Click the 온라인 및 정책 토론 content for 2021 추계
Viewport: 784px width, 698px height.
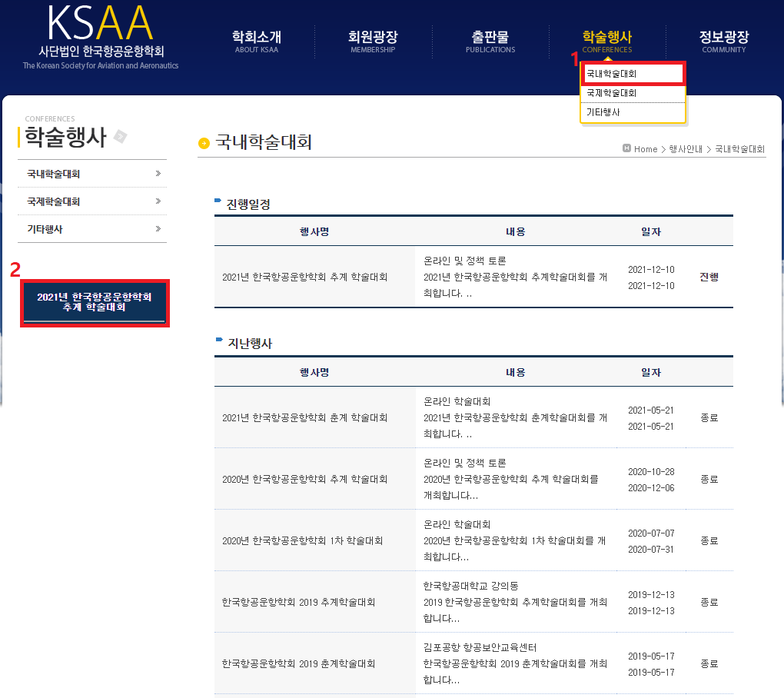pos(465,261)
